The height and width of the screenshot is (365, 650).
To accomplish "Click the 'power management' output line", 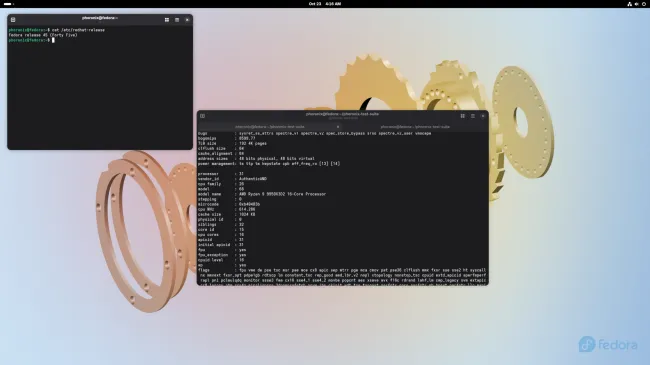I will pyautogui.click(x=269, y=163).
